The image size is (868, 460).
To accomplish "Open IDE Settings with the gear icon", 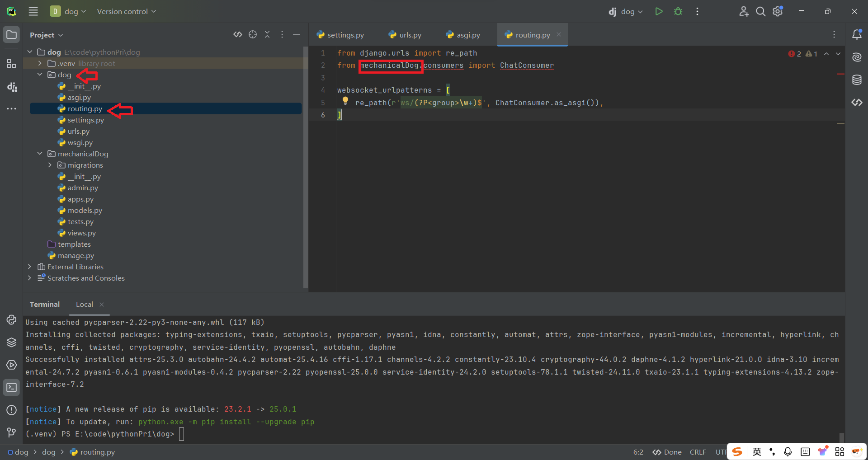I will point(778,11).
